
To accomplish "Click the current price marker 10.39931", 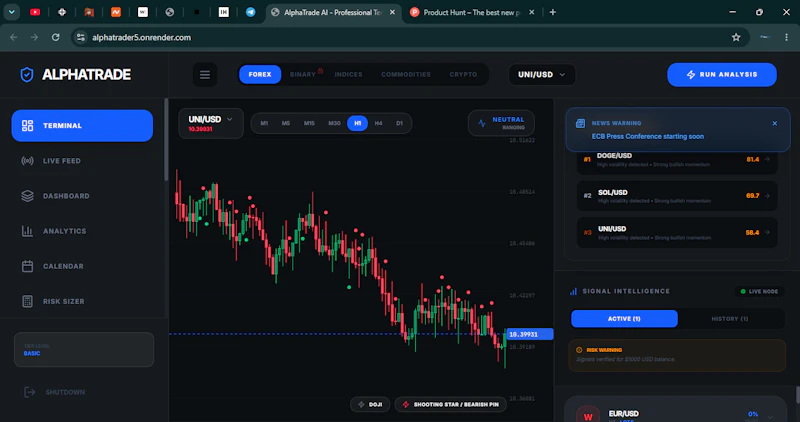I will point(530,334).
